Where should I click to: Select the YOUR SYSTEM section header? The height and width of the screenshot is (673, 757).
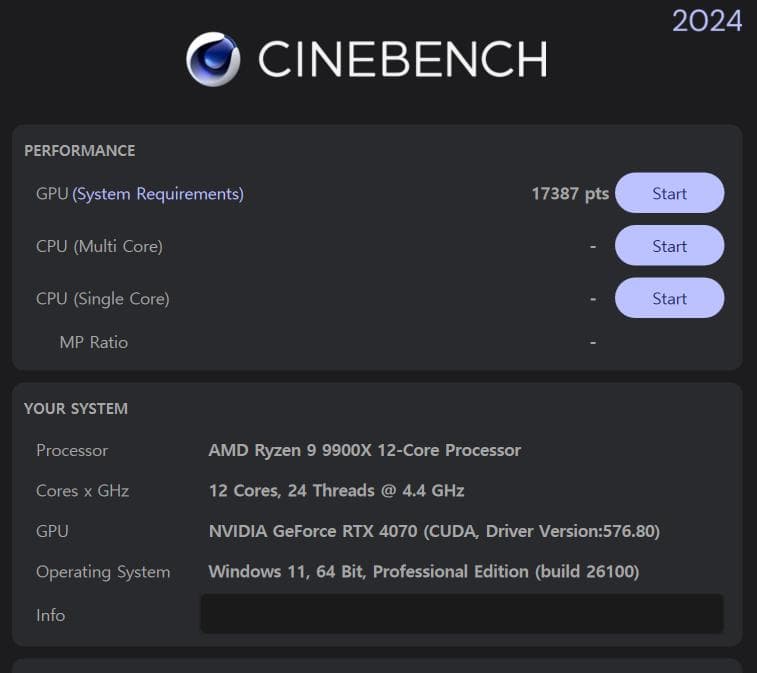(x=76, y=409)
